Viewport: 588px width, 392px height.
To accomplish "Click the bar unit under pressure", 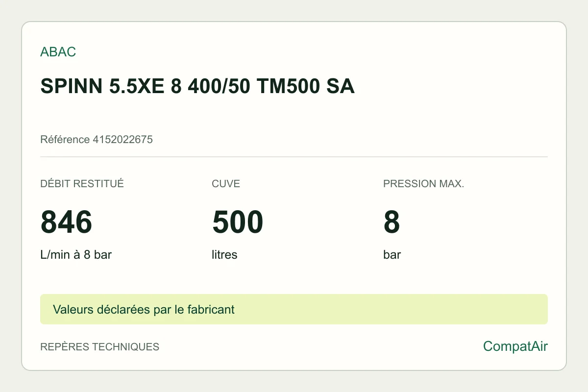I will [x=392, y=255].
